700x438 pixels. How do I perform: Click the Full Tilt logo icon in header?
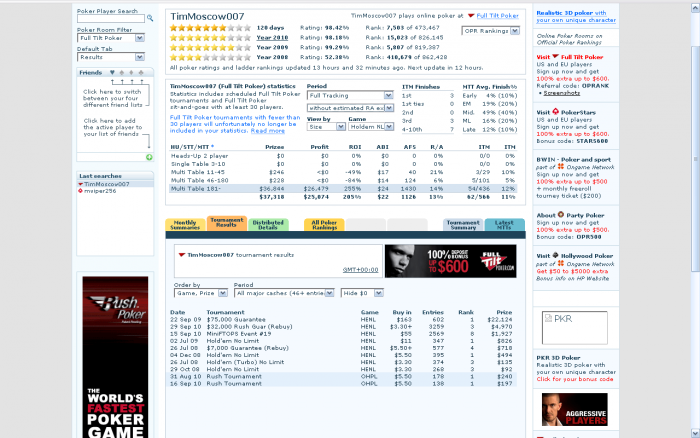tap(471, 16)
